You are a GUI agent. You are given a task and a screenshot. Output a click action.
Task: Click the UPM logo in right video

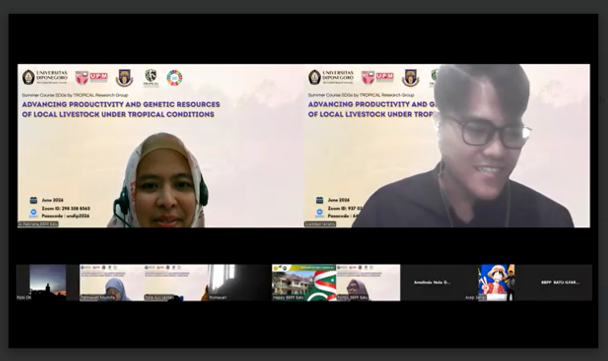click(378, 78)
